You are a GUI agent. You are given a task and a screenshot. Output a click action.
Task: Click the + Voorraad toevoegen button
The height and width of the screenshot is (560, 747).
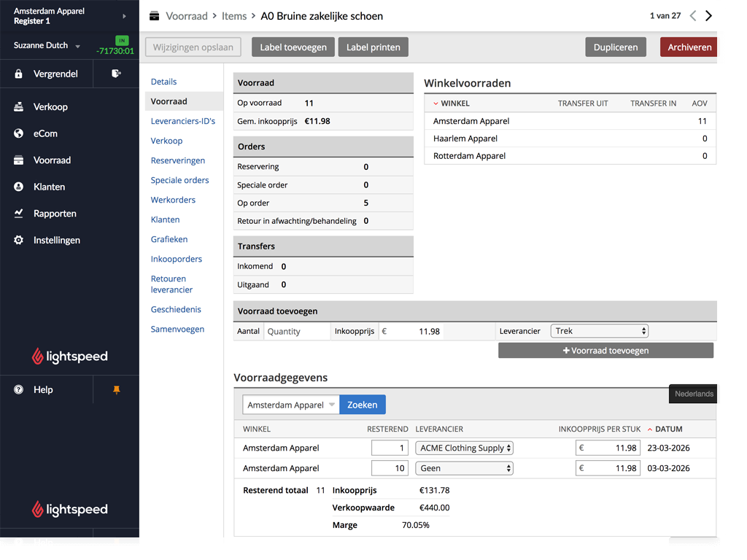(605, 351)
